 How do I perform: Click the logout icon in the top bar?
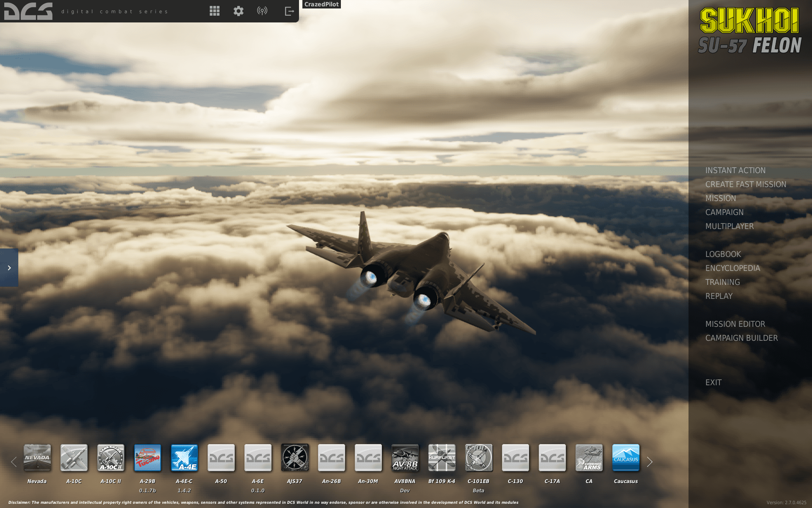(x=289, y=11)
